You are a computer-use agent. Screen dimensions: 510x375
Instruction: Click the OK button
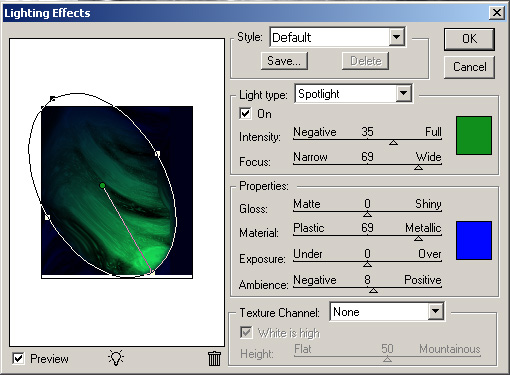point(469,39)
